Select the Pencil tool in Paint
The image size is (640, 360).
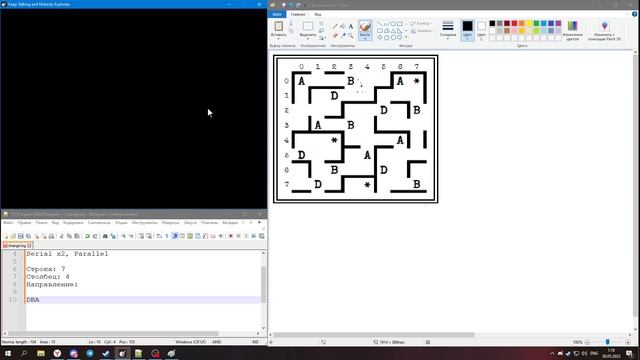pos(335,27)
